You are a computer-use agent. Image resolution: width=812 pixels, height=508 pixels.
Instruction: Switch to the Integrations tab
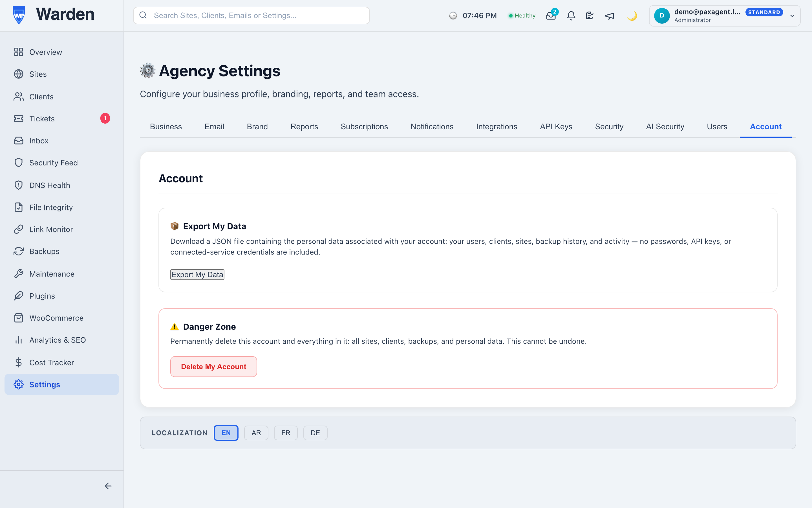[x=497, y=127]
